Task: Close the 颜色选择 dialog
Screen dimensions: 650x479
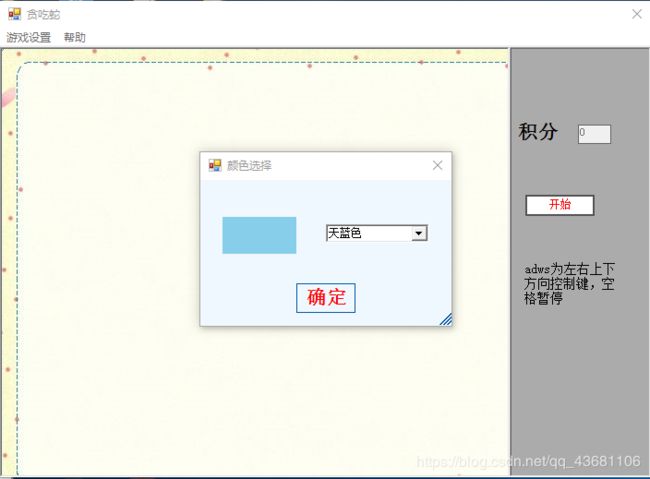Action: pos(437,165)
